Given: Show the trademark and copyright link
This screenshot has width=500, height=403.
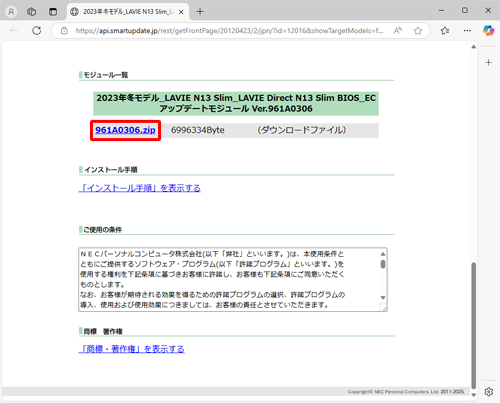Looking at the screenshot, I should tap(131, 349).
